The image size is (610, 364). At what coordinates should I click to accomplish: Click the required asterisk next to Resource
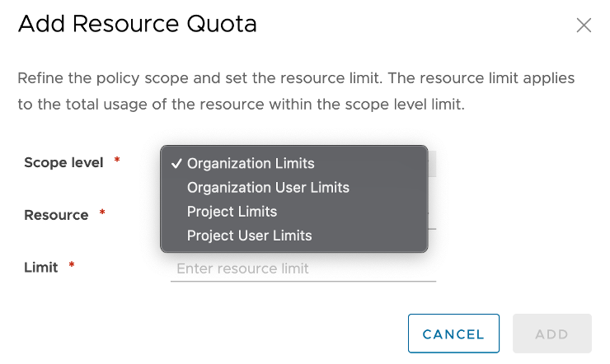coord(102,213)
